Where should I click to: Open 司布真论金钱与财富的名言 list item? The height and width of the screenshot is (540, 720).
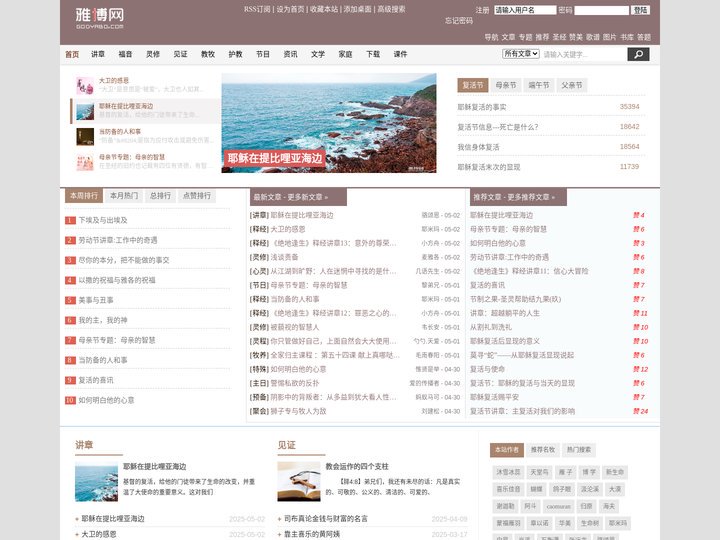[326, 519]
